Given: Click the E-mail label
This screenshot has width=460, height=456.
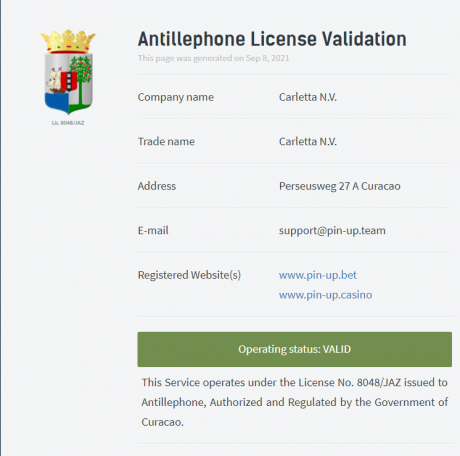Looking at the screenshot, I should [x=153, y=230].
